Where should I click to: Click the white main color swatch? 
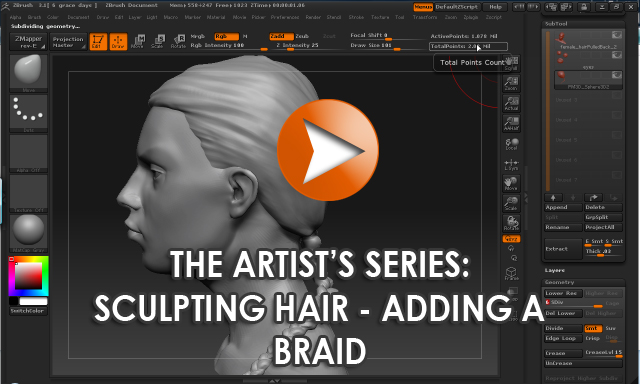[33, 301]
